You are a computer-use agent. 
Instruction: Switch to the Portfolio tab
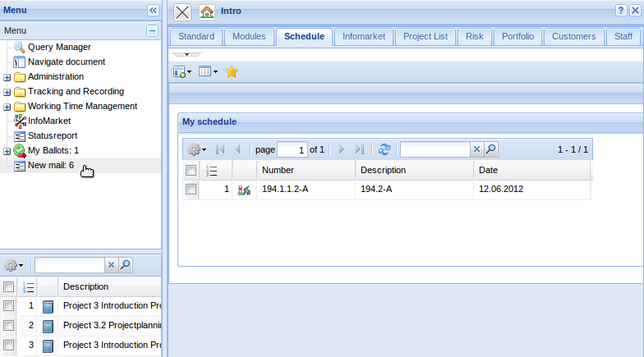[x=517, y=36]
